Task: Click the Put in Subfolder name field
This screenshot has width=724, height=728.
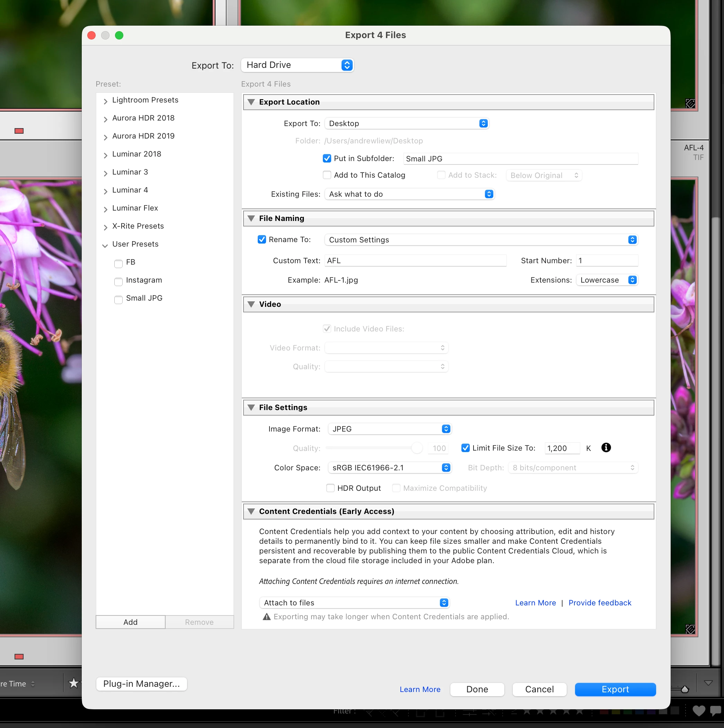Action: click(520, 159)
